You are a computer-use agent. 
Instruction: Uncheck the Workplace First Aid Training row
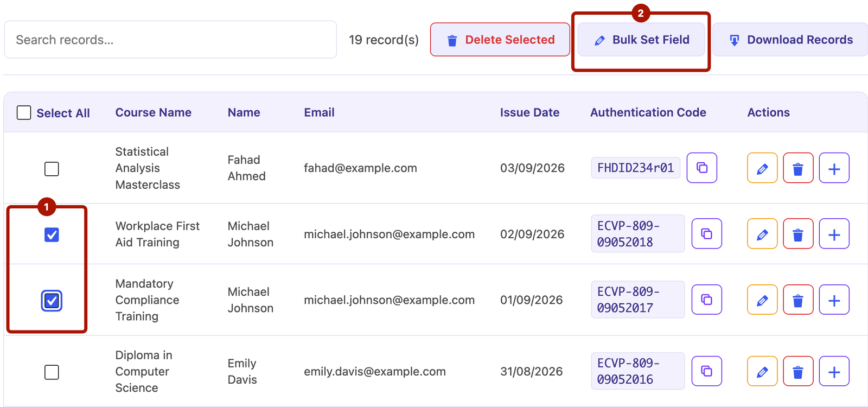[52, 235]
